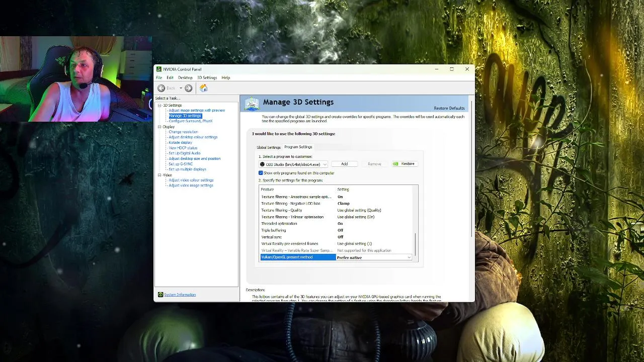
Task: Click the OBS Studio program icon
Action: tap(262, 164)
